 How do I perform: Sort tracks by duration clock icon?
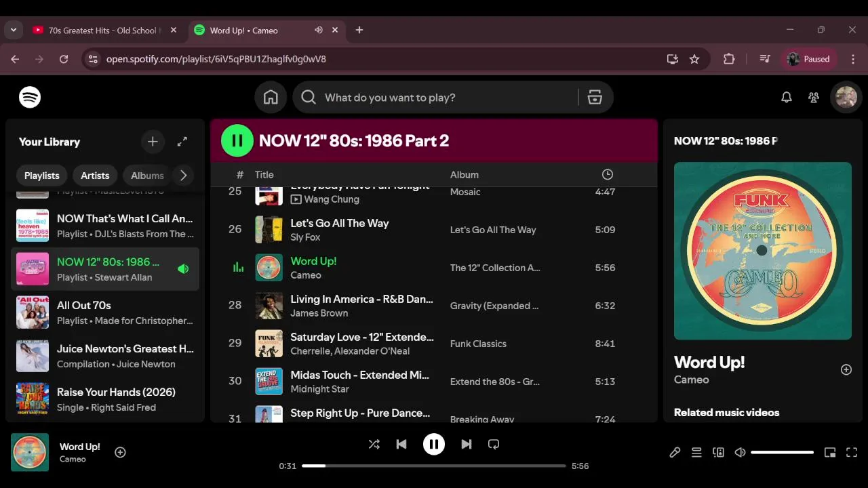tap(608, 175)
